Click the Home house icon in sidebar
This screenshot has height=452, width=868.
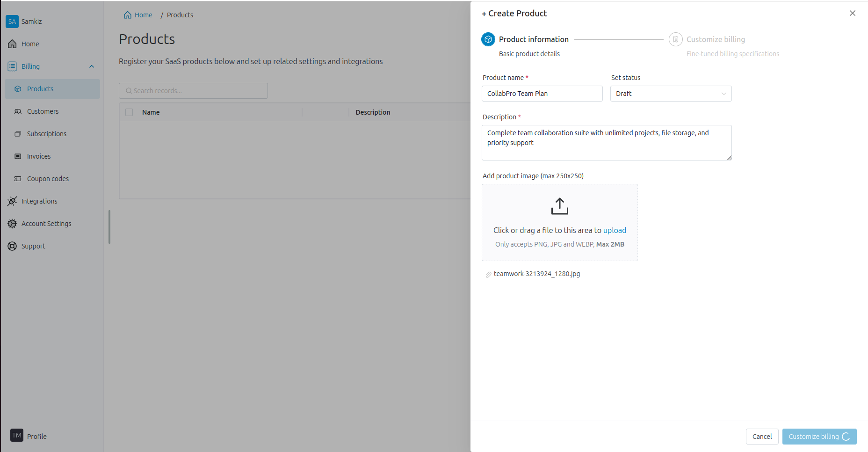click(12, 44)
